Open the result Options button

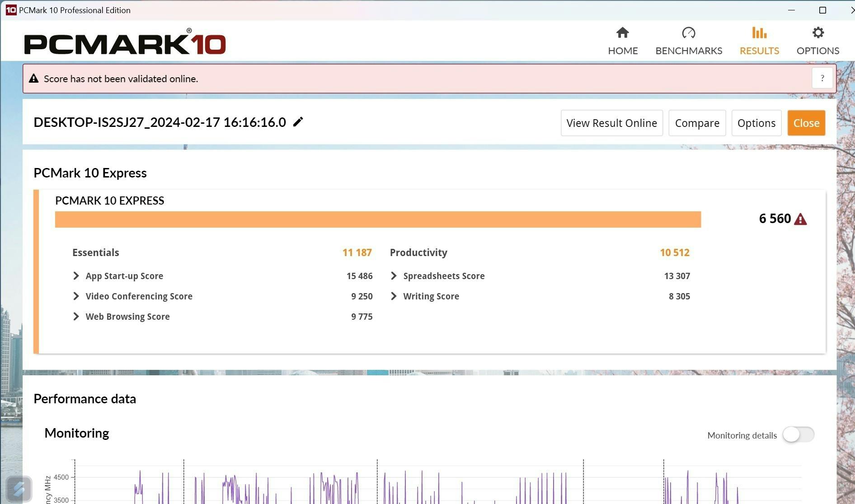tap(756, 123)
